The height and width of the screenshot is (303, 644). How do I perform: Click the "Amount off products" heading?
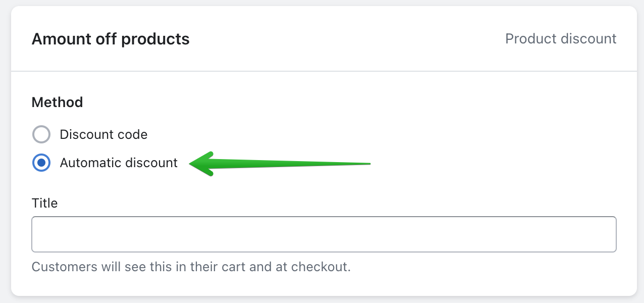[111, 39]
